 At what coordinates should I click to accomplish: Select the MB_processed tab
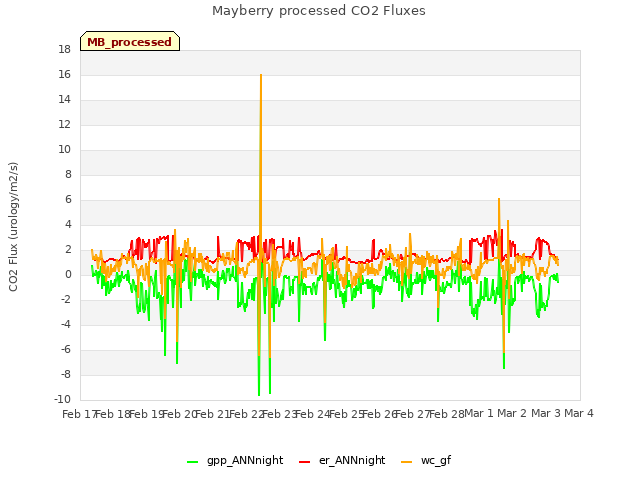tap(130, 41)
